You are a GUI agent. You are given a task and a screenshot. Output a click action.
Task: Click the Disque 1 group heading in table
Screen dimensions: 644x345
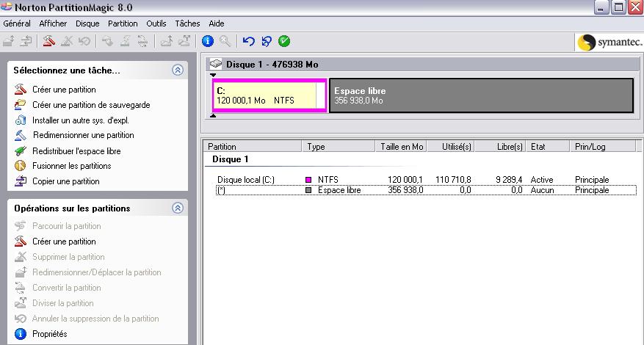tap(230, 159)
